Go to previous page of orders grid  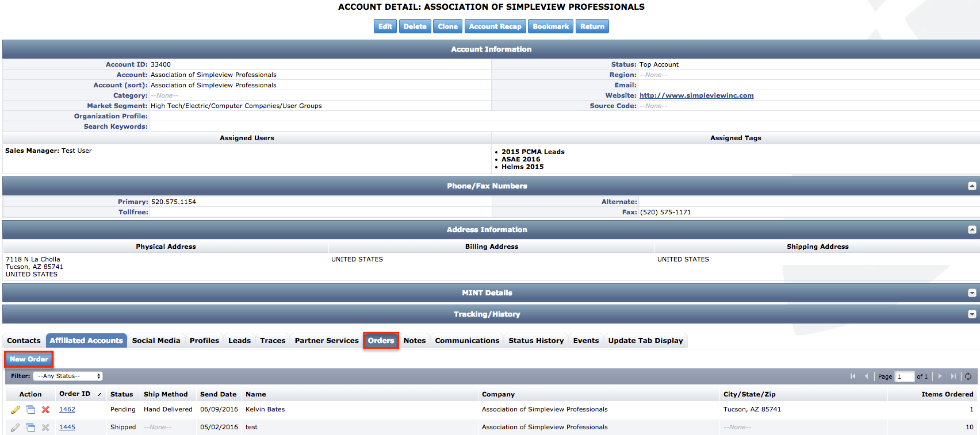pos(866,376)
